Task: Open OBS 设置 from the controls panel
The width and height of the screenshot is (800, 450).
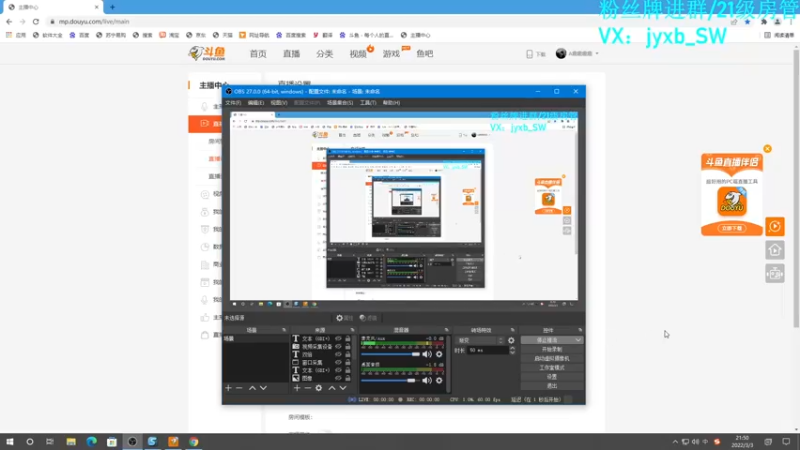Action: tap(552, 377)
